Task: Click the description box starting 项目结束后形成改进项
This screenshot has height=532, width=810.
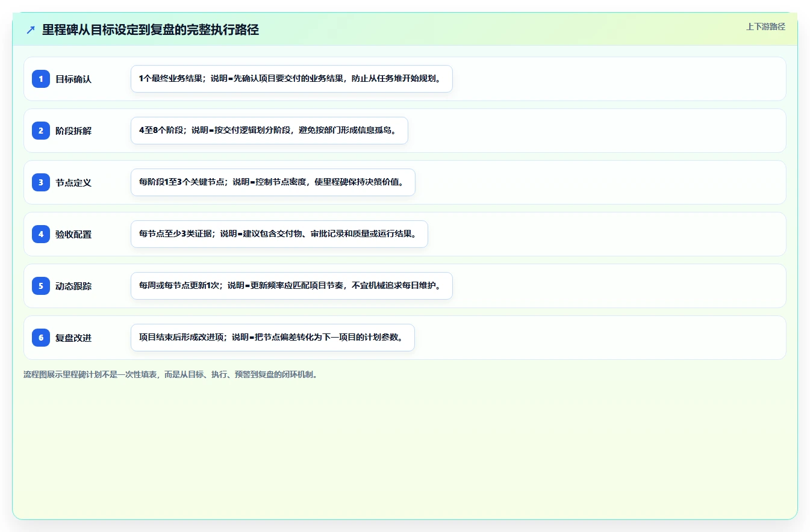Action: (272, 338)
